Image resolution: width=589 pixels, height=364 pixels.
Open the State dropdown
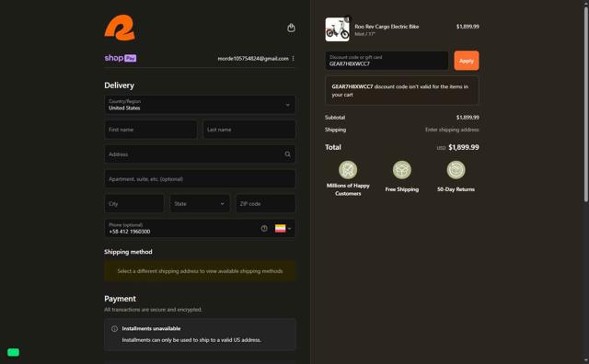[x=200, y=204]
